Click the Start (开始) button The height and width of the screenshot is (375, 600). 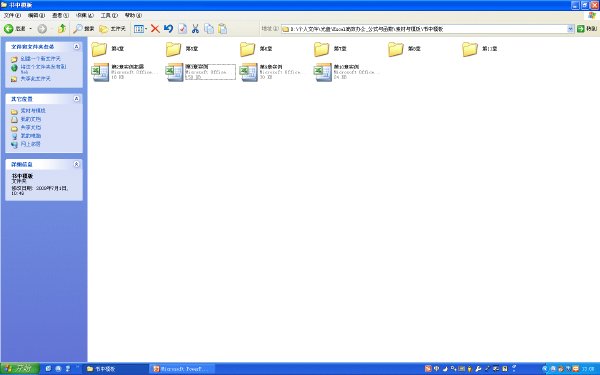point(20,368)
